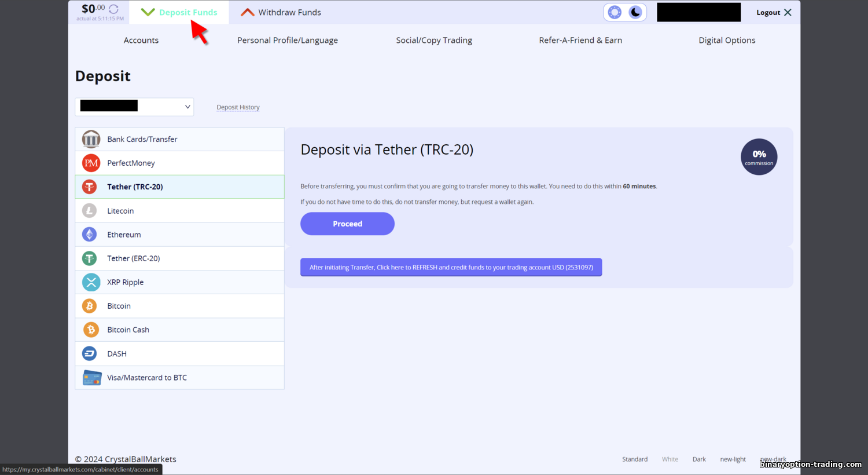
Task: Open the account selection dropdown
Action: (134, 107)
